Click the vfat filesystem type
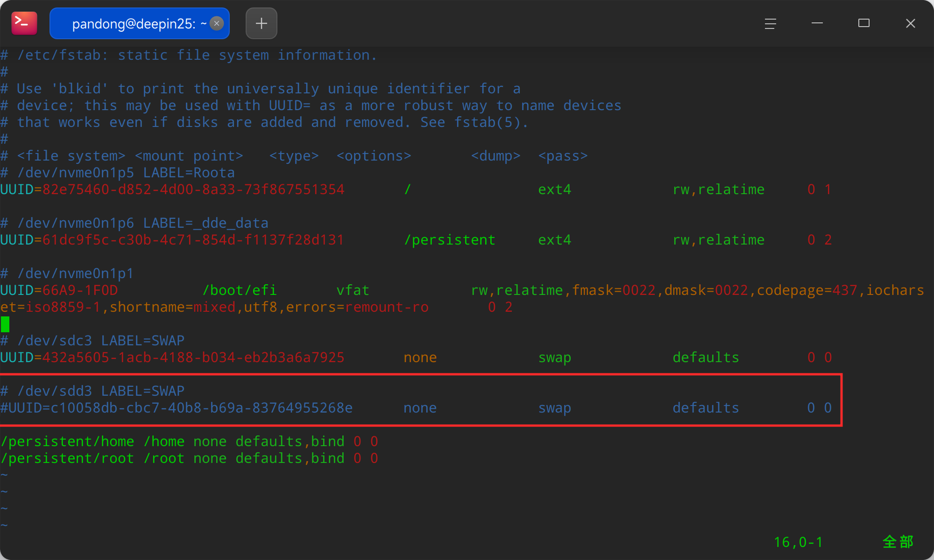This screenshot has height=560, width=934. click(x=353, y=290)
